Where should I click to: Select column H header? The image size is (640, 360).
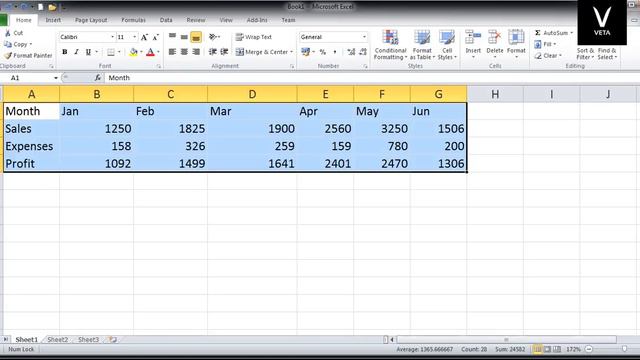point(495,94)
